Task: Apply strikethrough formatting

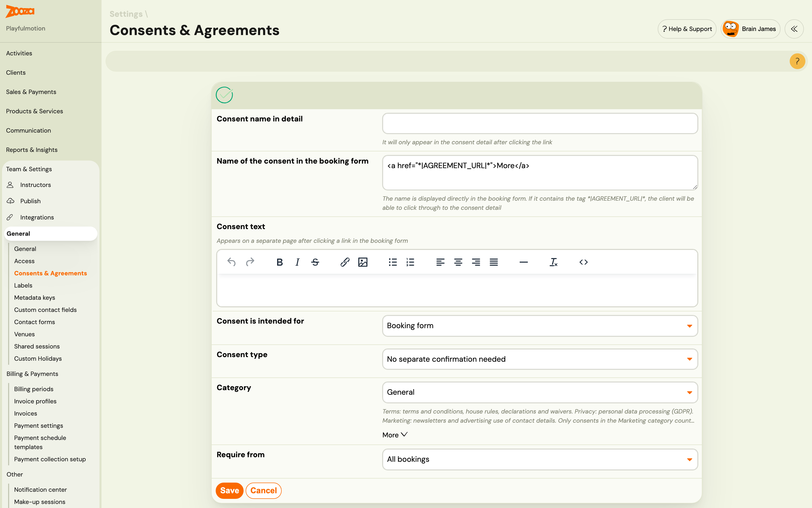Action: (315, 262)
